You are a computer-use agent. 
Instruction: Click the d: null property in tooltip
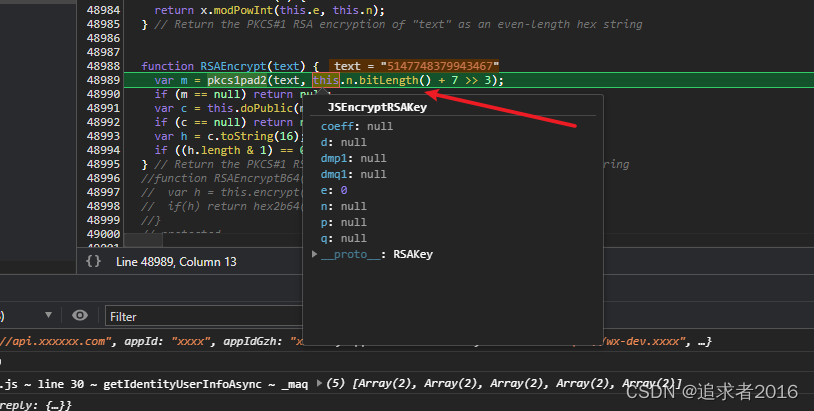coord(343,142)
